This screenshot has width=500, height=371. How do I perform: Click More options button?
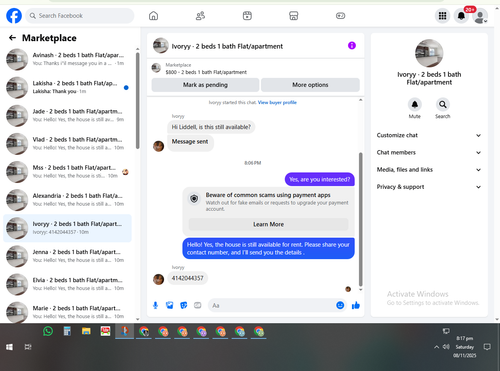pyautogui.click(x=310, y=85)
